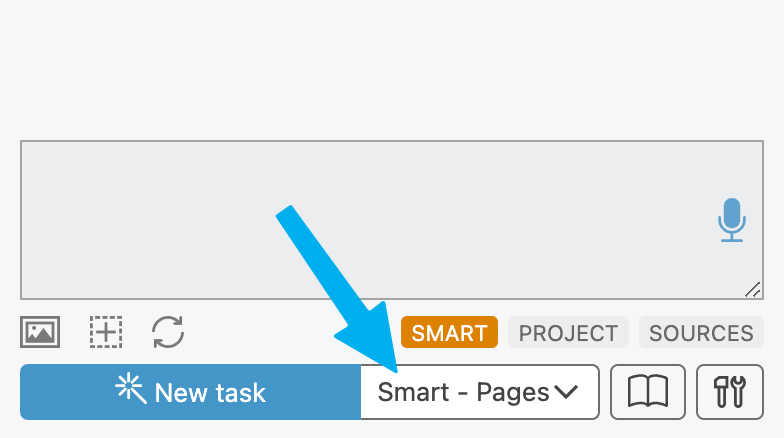This screenshot has height=438, width=784.
Task: Start voice input with the microphone icon
Action: coord(732,220)
